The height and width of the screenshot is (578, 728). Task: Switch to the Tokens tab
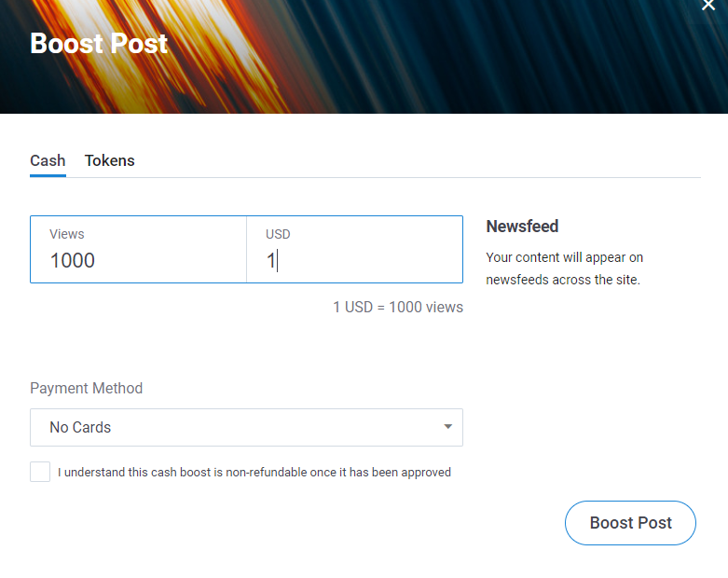[x=110, y=160]
